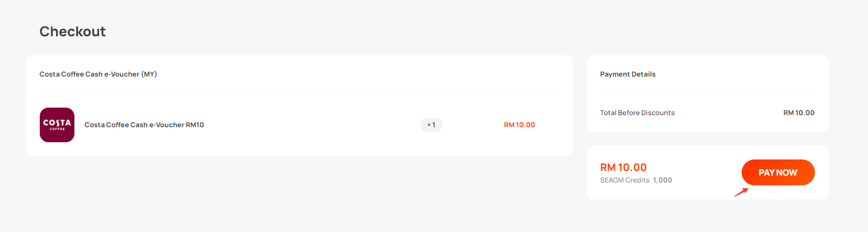This screenshot has height=232, width=868.
Task: Select the Costa Coffee Cash e-Voucher RM10 product name
Action: tap(145, 125)
